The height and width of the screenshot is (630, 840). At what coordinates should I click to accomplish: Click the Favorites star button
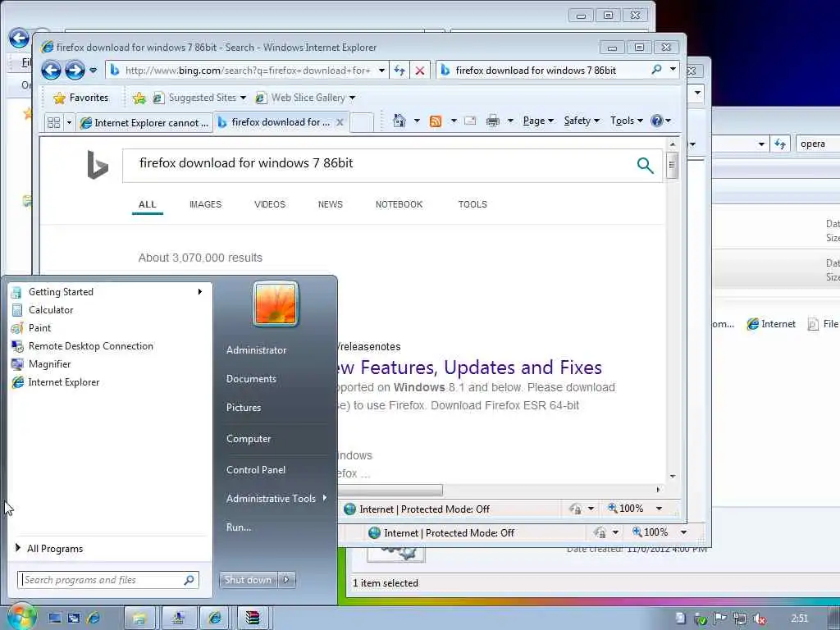pos(81,98)
